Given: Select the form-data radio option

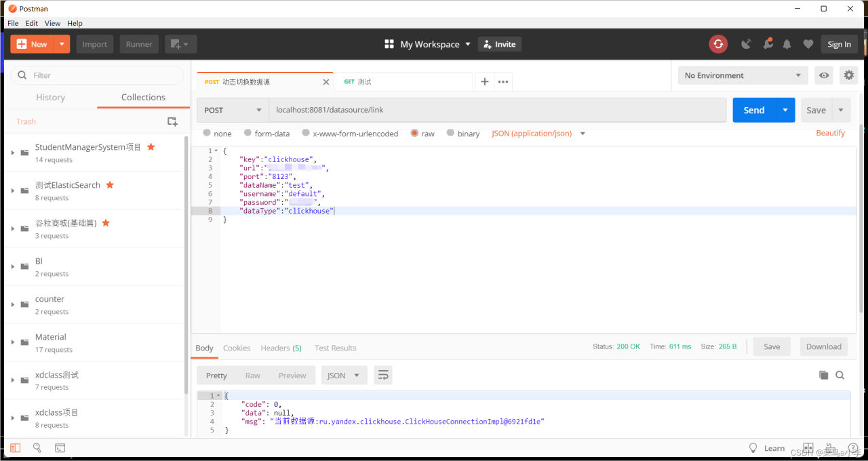Looking at the screenshot, I should point(248,133).
